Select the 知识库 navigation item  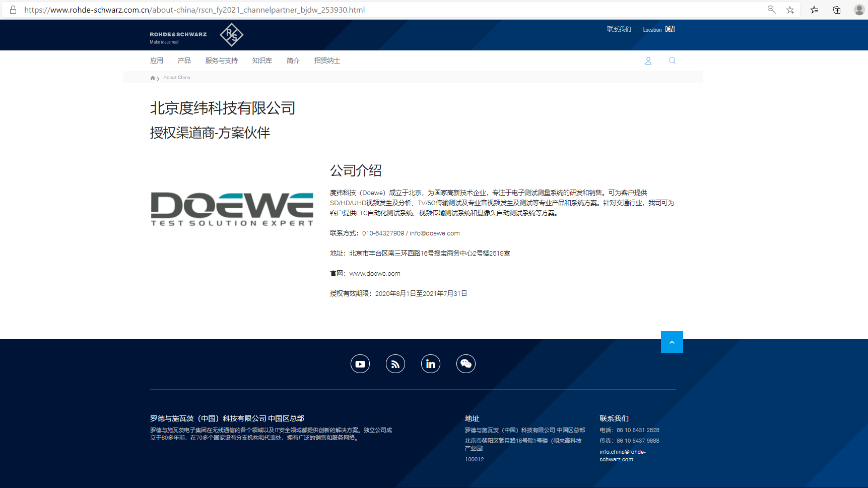(262, 60)
